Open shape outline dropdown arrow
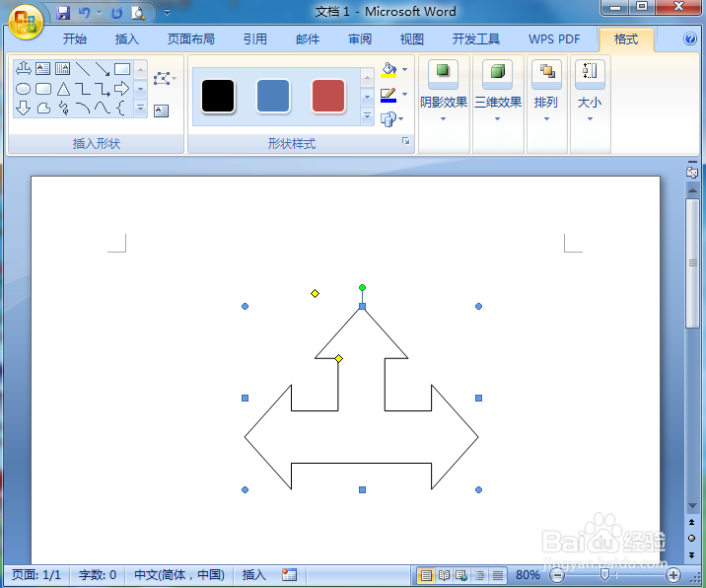706x588 pixels. [x=405, y=94]
